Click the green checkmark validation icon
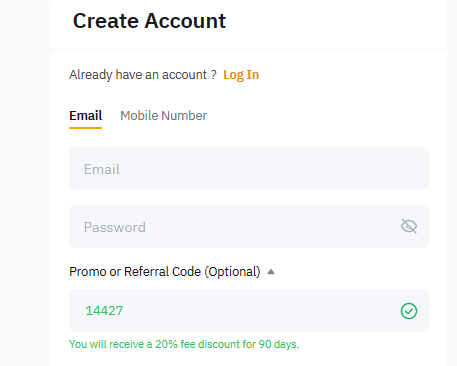Viewport: 457px width, 366px height. (x=409, y=311)
